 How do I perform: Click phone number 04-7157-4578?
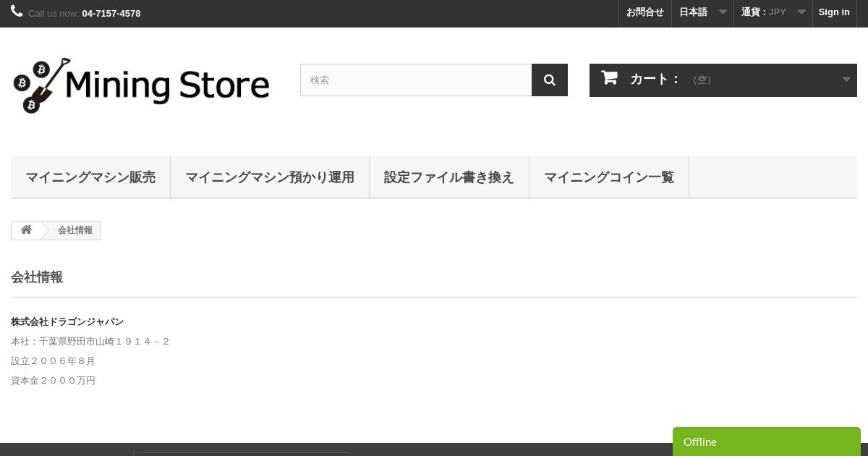click(111, 13)
